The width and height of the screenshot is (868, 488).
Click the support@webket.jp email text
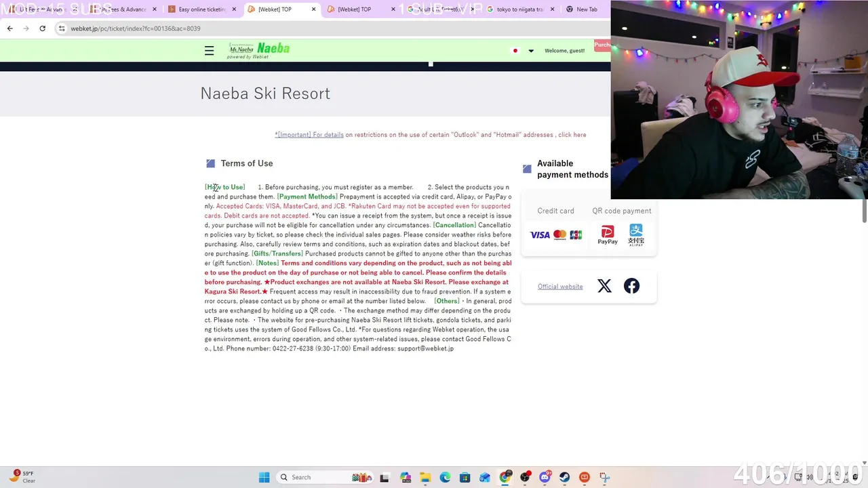(425, 348)
